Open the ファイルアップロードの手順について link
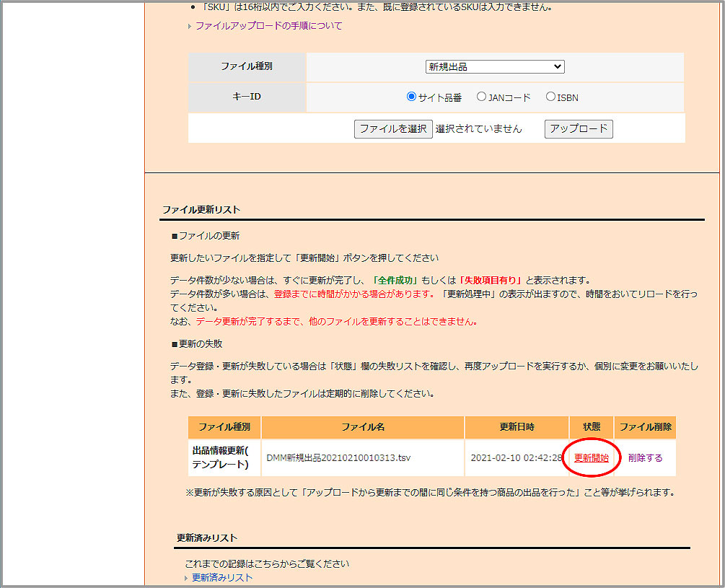Screen dimensions: 725x588 pyautogui.click(x=268, y=26)
